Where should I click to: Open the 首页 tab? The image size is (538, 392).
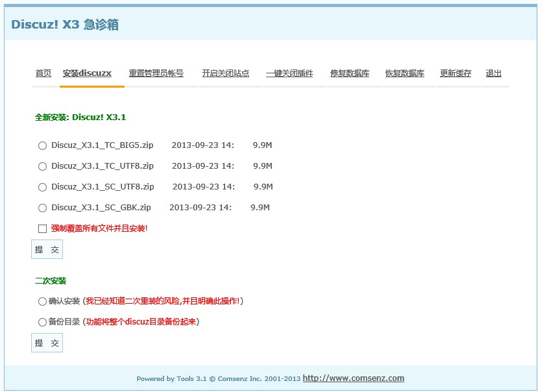click(43, 73)
